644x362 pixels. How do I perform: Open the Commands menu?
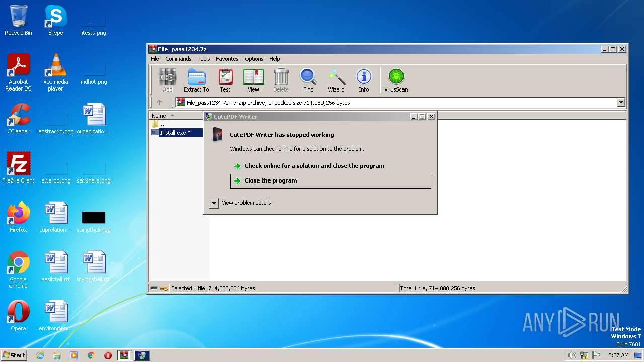[178, 59]
